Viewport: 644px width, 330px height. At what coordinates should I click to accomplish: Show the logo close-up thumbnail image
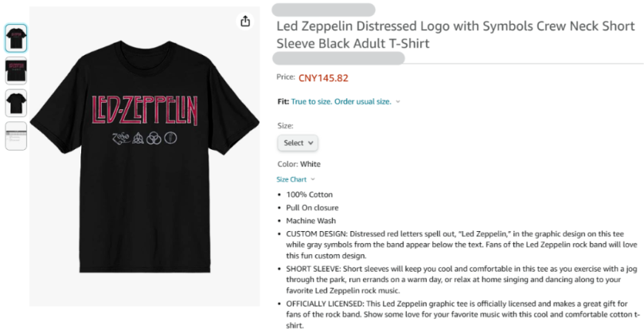pyautogui.click(x=16, y=71)
